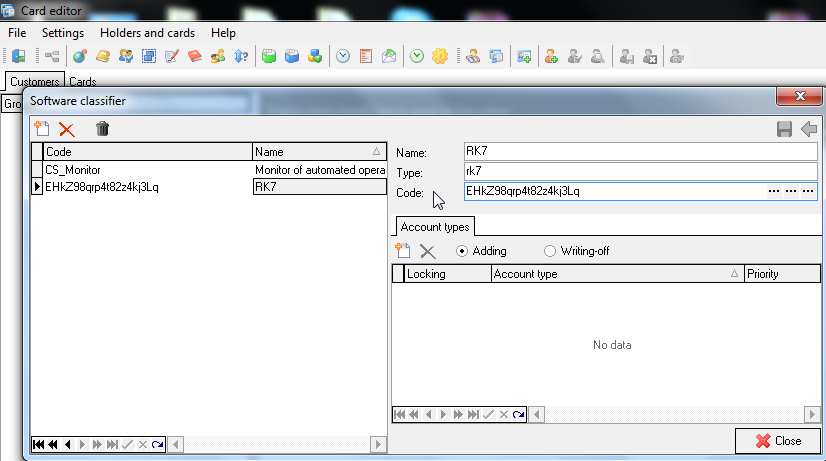Click the globe icon in main toolbar
826x461 pixels.
(x=80, y=56)
